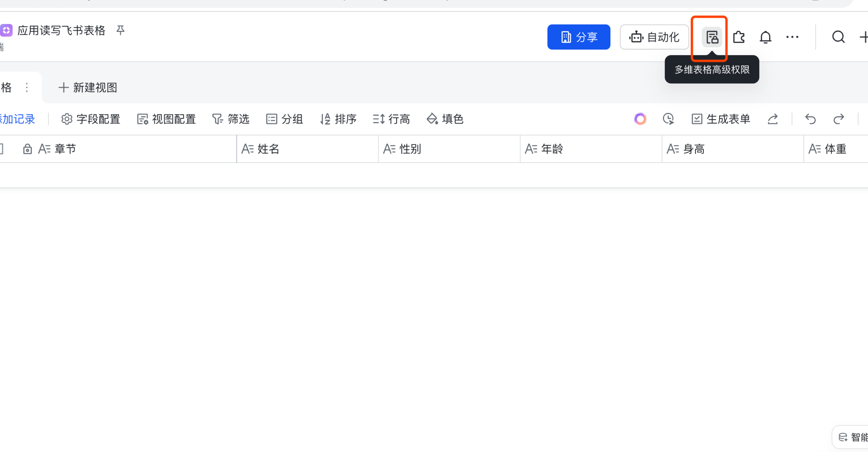This screenshot has width=868, height=452.
Task: Open the advanced permissions icon
Action: pyautogui.click(x=712, y=37)
